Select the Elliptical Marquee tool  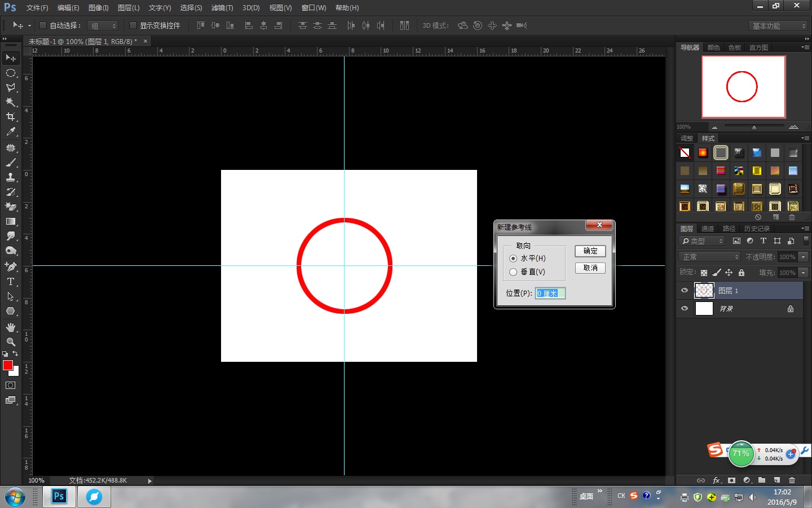[x=11, y=73]
